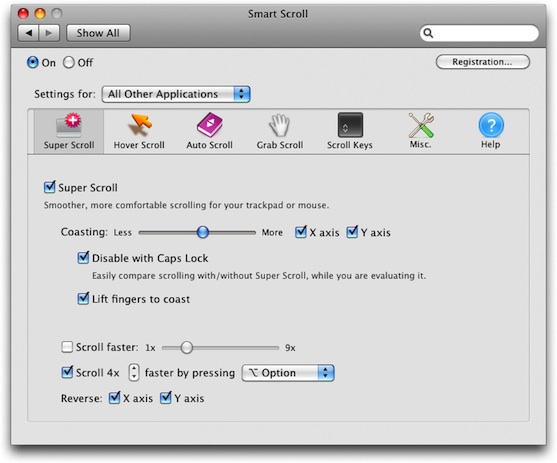
Task: Open the Hover Scroll pane icon
Action: (x=140, y=125)
